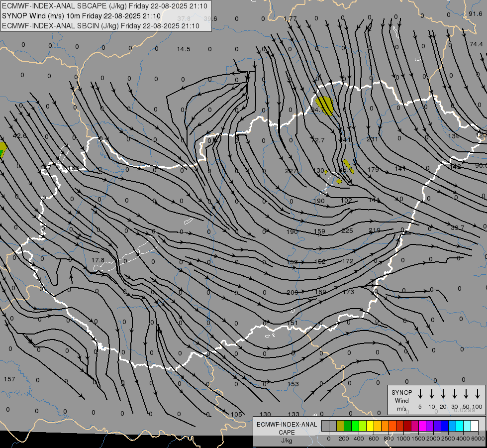Viewport: 487px width, 448px height.
Task: Click the 14.5 CAPE value on map
Action: coord(184,49)
